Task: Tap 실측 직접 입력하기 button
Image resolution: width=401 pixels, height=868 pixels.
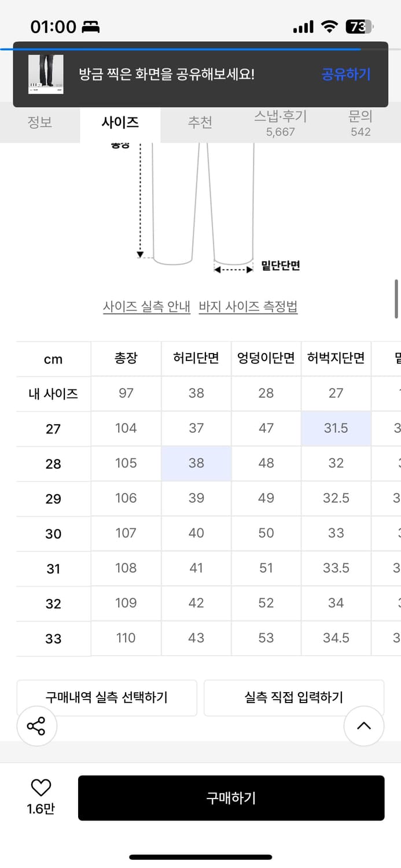Action: [295, 697]
